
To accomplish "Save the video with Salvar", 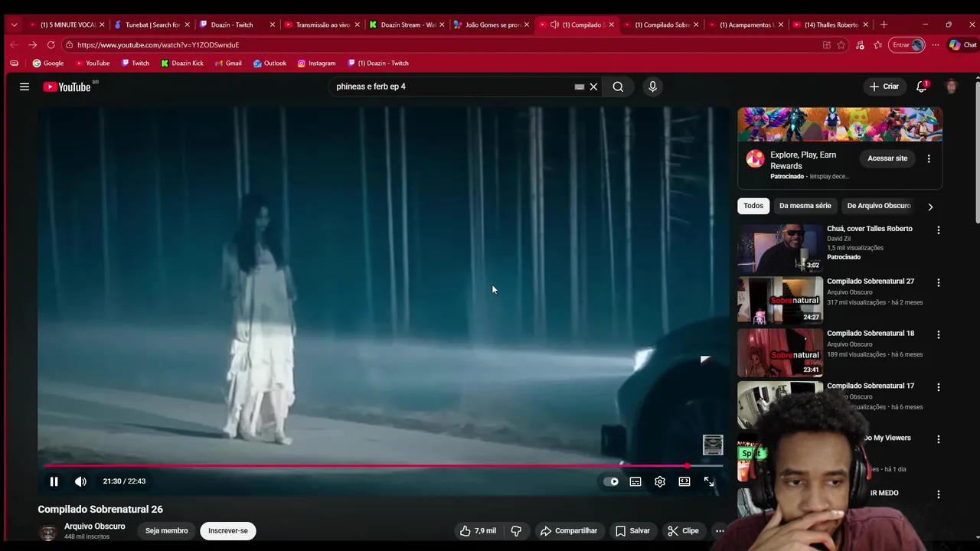I will (632, 530).
